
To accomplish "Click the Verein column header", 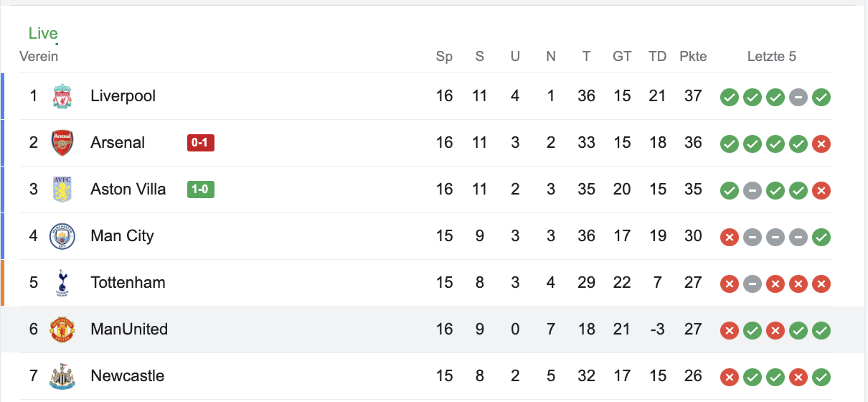I will click(x=39, y=57).
